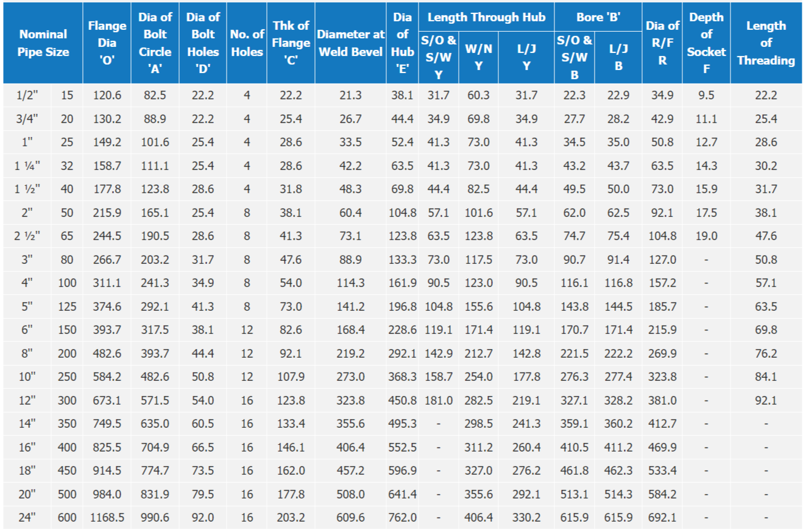This screenshot has width=806, height=532.
Task: Click the "Thk of Flange 'C'" header
Action: [291, 43]
